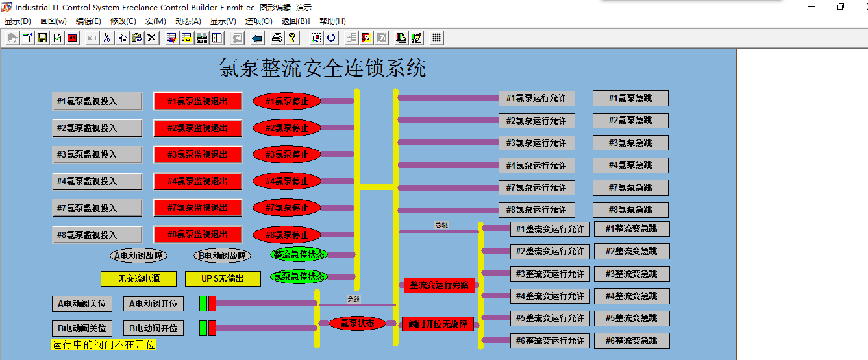868x360 pixels.
Task: Open the 编辑(E) menu
Action: (x=88, y=21)
